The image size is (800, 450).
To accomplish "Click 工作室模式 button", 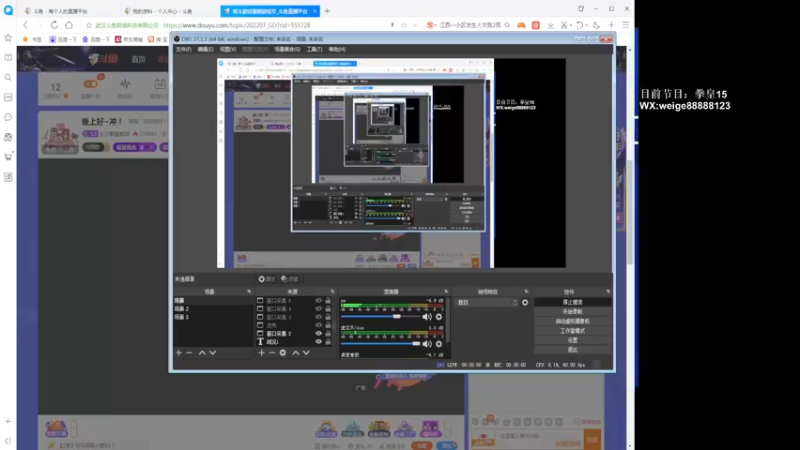I will pyautogui.click(x=572, y=331).
